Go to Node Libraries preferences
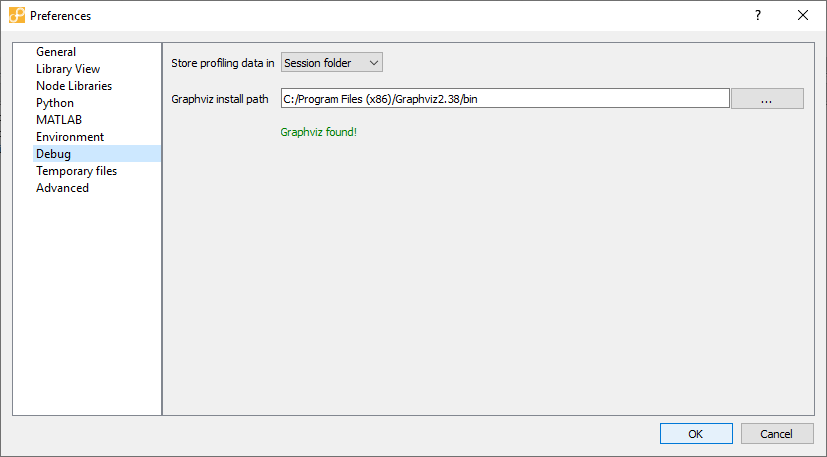827x457 pixels. point(74,86)
